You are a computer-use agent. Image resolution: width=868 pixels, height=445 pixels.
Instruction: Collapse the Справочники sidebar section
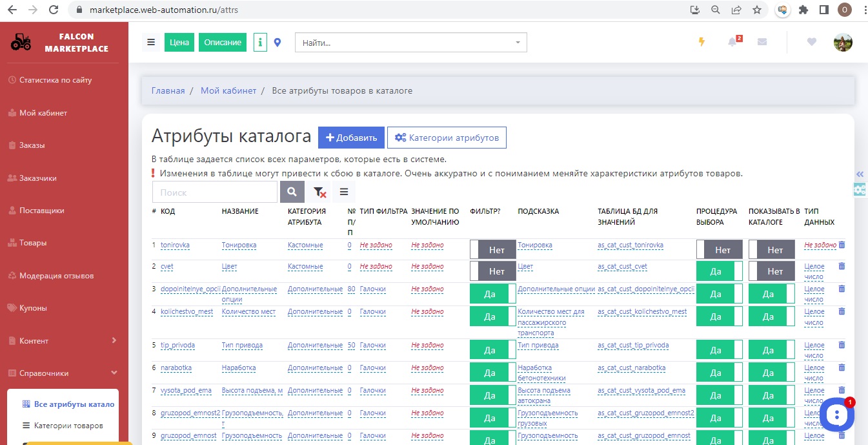coord(62,373)
